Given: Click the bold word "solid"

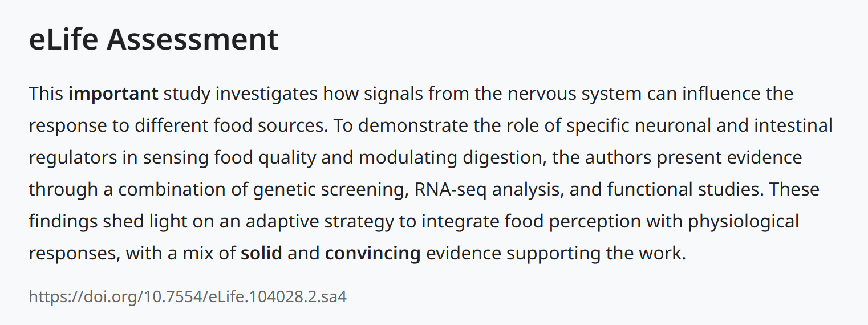Looking at the screenshot, I should point(261,253).
